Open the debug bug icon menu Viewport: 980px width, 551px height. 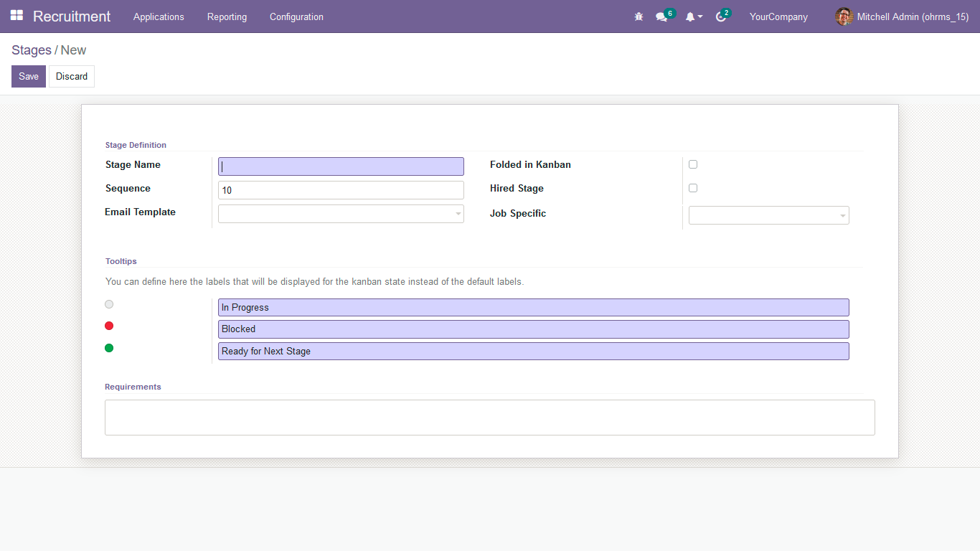point(639,17)
